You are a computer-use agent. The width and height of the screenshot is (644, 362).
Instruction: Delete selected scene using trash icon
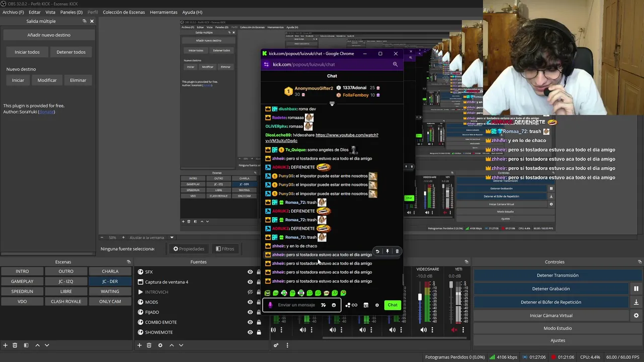[x=15, y=345]
